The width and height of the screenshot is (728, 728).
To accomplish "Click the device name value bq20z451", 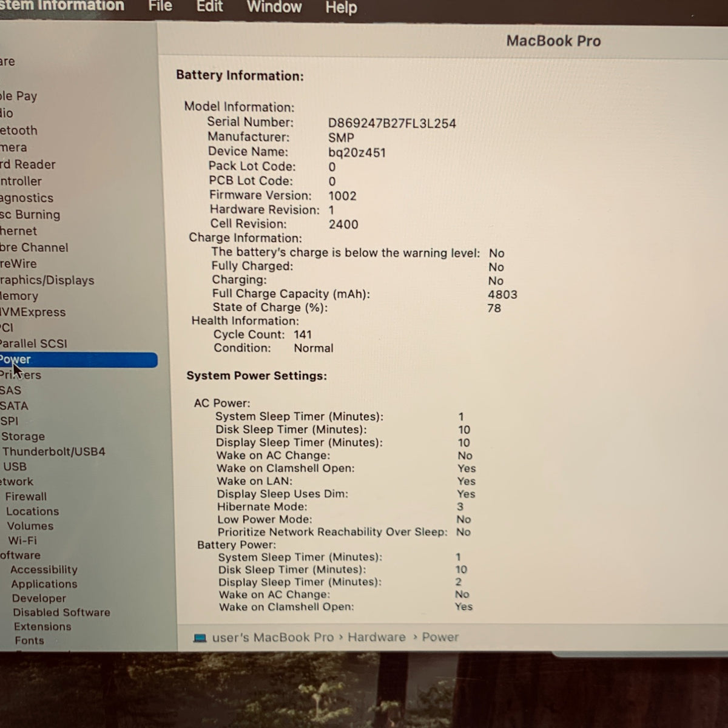I will click(x=357, y=152).
